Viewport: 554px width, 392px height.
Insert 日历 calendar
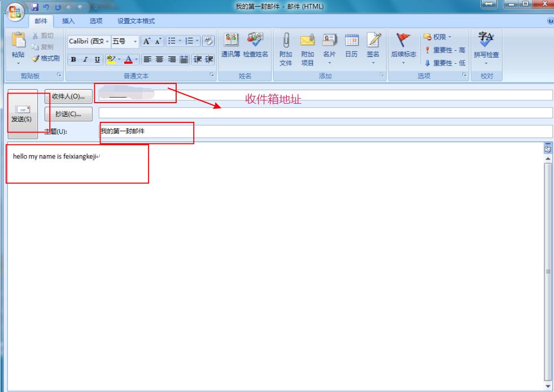(x=351, y=45)
